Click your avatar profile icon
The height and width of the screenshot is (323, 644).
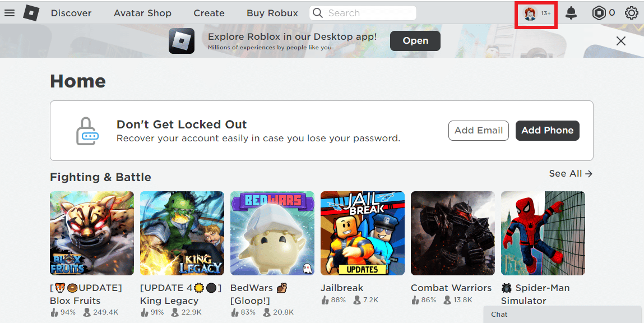[x=531, y=13]
